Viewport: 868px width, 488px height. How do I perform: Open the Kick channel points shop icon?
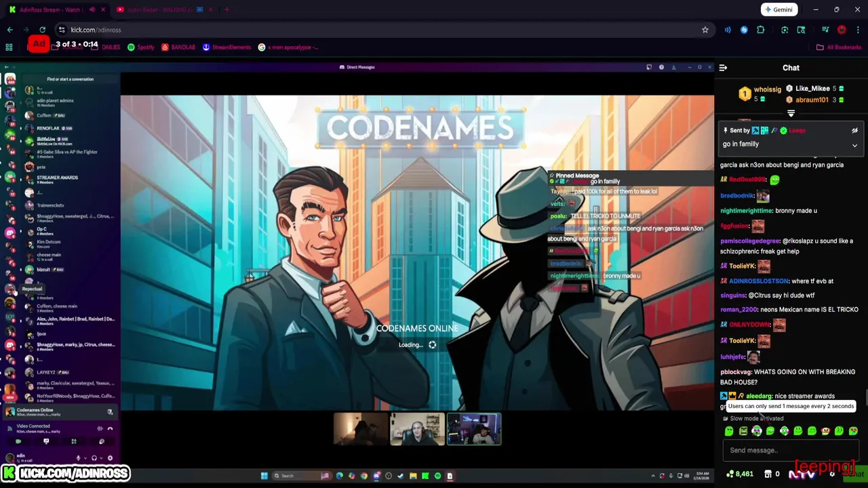pos(768,474)
